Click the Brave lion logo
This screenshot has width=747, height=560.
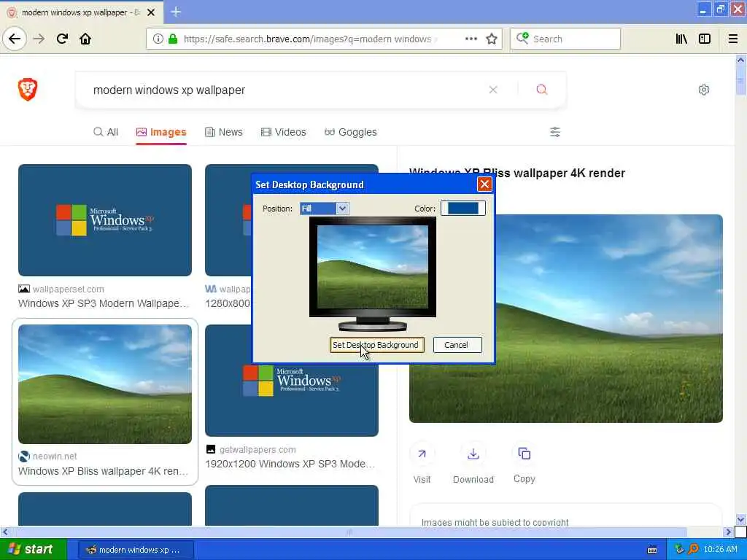point(28,90)
